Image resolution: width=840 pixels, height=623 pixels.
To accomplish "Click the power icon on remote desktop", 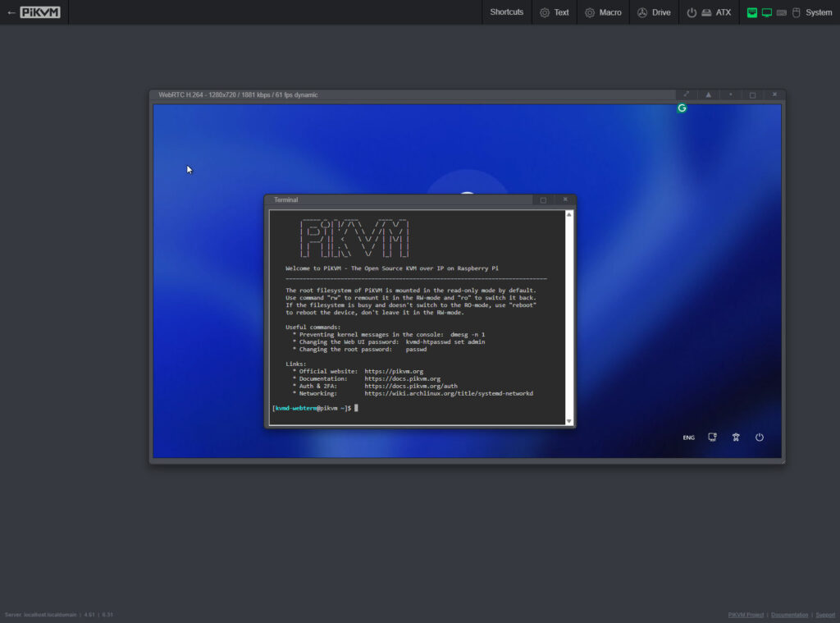I will [760, 437].
